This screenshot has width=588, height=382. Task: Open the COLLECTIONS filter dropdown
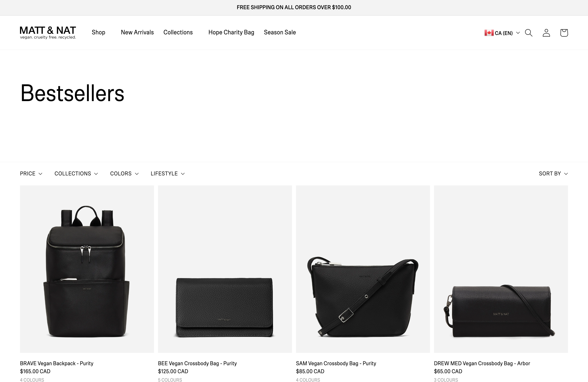tap(76, 173)
